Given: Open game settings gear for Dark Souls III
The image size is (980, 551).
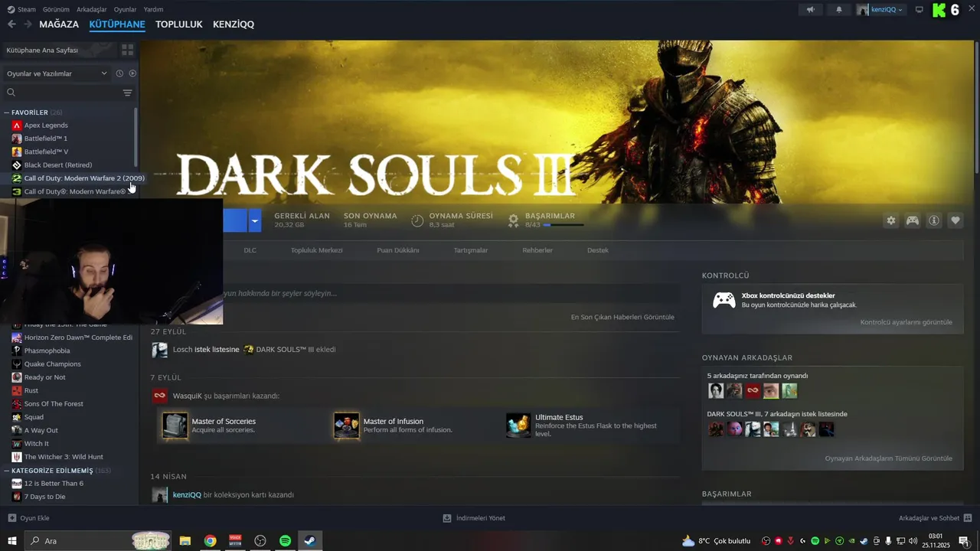Looking at the screenshot, I should (890, 220).
